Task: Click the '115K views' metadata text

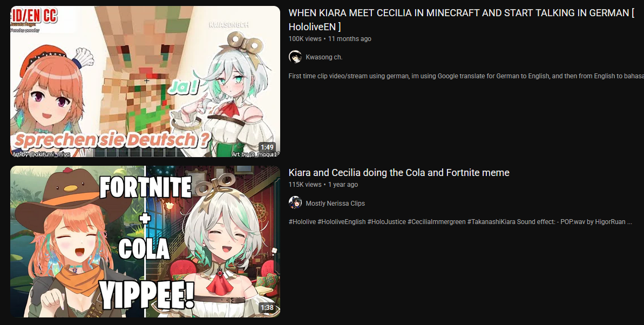Action: (305, 185)
